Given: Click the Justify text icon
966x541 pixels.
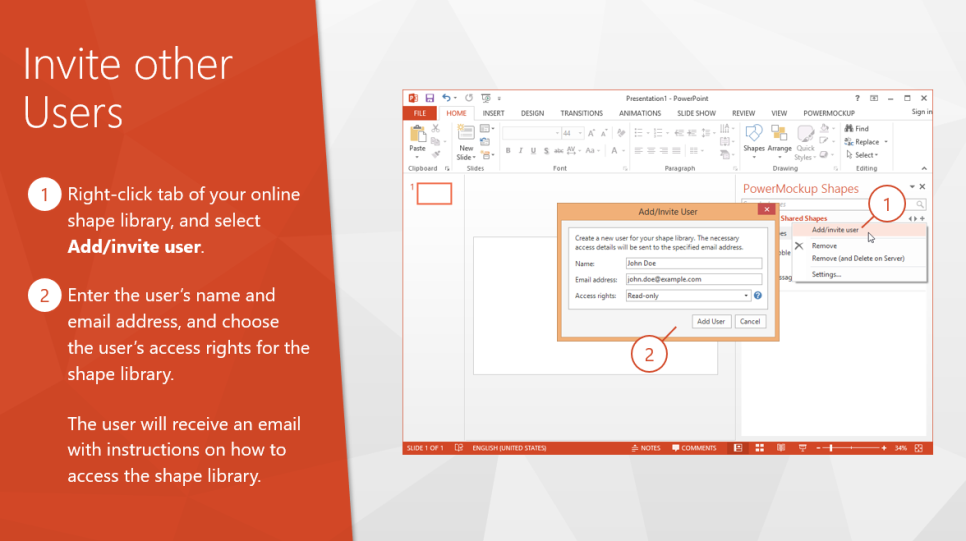Looking at the screenshot, I should (676, 150).
